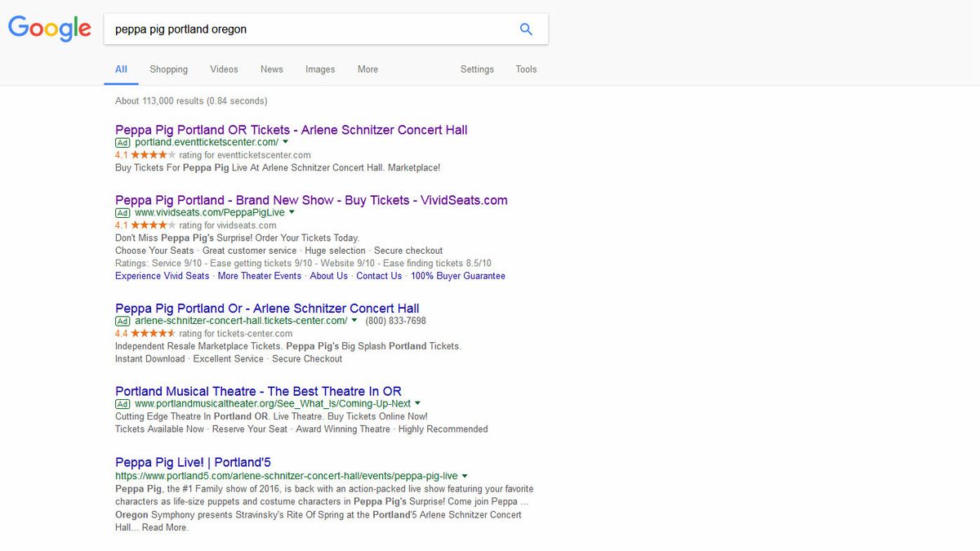Open 'Peppa Pig Live! | Portland'5' result
The image size is (980, 551).
[x=193, y=462]
